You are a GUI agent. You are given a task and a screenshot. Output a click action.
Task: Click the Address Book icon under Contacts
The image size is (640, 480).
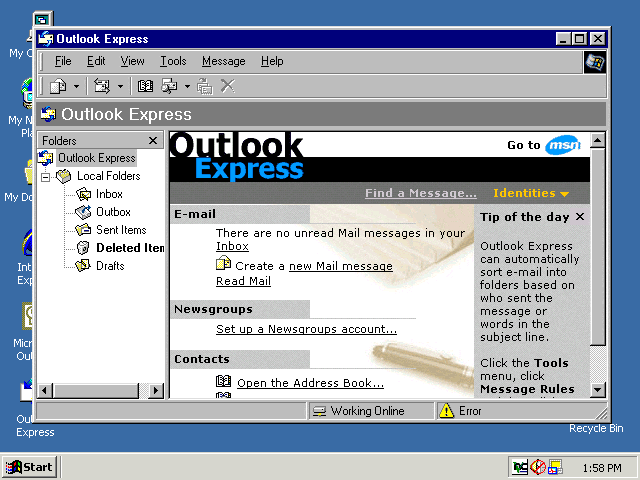(x=223, y=381)
